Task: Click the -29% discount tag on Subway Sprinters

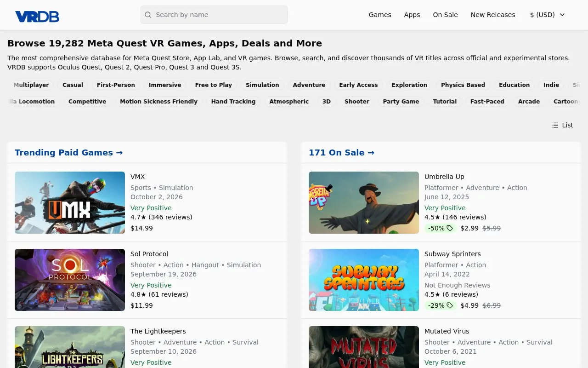Action: [x=440, y=305]
